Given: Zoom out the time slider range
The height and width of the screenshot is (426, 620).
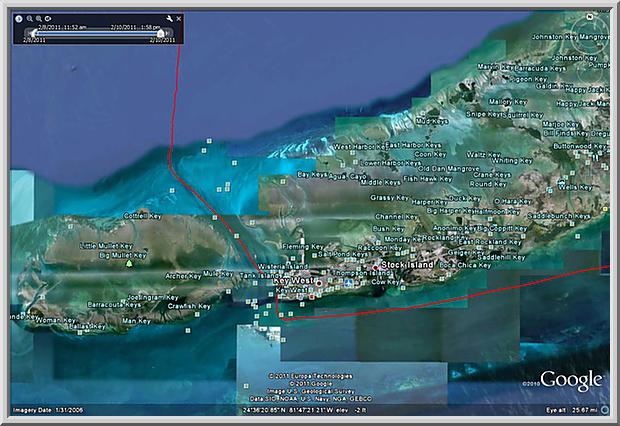Looking at the screenshot, I should click(32, 19).
